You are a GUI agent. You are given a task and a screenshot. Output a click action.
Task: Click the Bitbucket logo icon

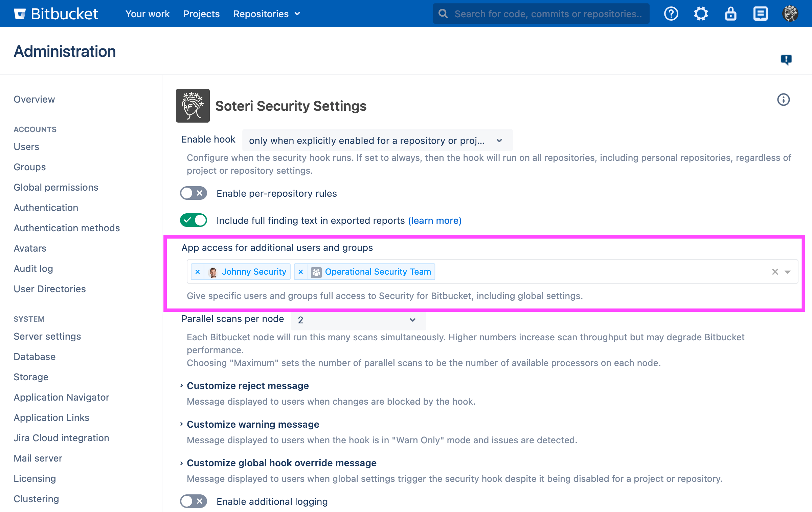pyautogui.click(x=20, y=14)
